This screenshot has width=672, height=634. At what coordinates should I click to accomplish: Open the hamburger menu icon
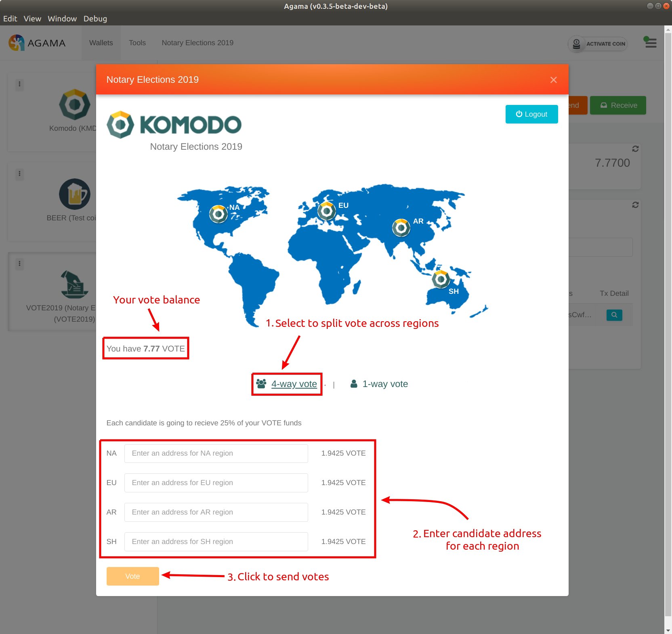pyautogui.click(x=651, y=42)
